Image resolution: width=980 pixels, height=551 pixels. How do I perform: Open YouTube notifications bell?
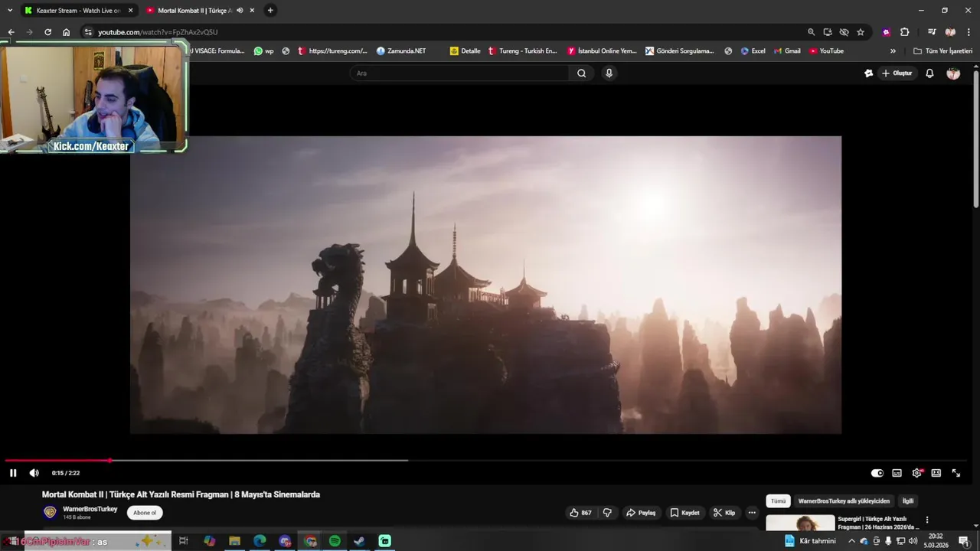(929, 73)
